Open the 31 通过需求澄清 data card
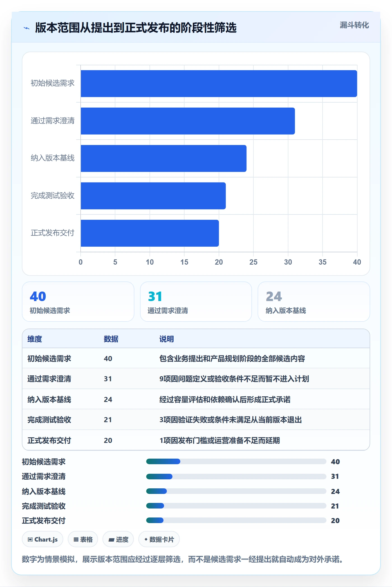Viewport: 392px width, 587px height. tap(196, 302)
